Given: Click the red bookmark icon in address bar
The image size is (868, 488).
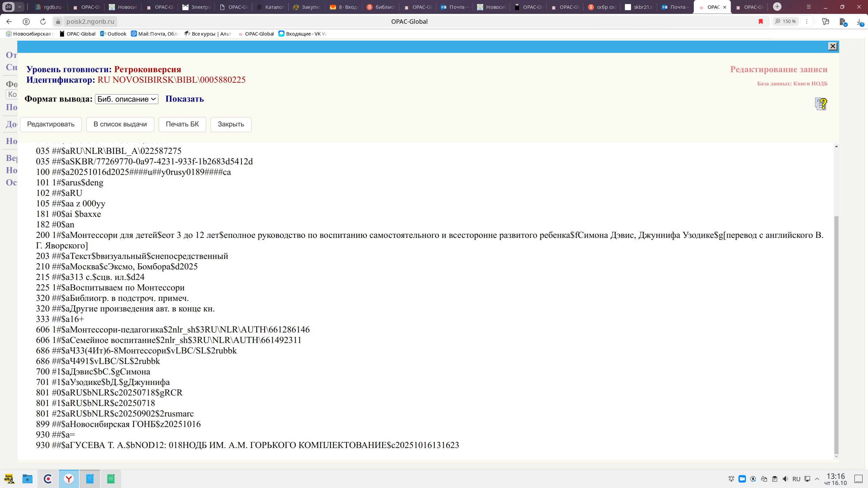Looking at the screenshot, I should pyautogui.click(x=761, y=21).
